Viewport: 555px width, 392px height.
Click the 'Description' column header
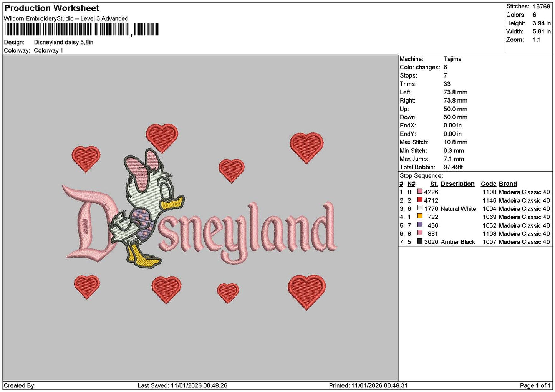click(x=458, y=184)
